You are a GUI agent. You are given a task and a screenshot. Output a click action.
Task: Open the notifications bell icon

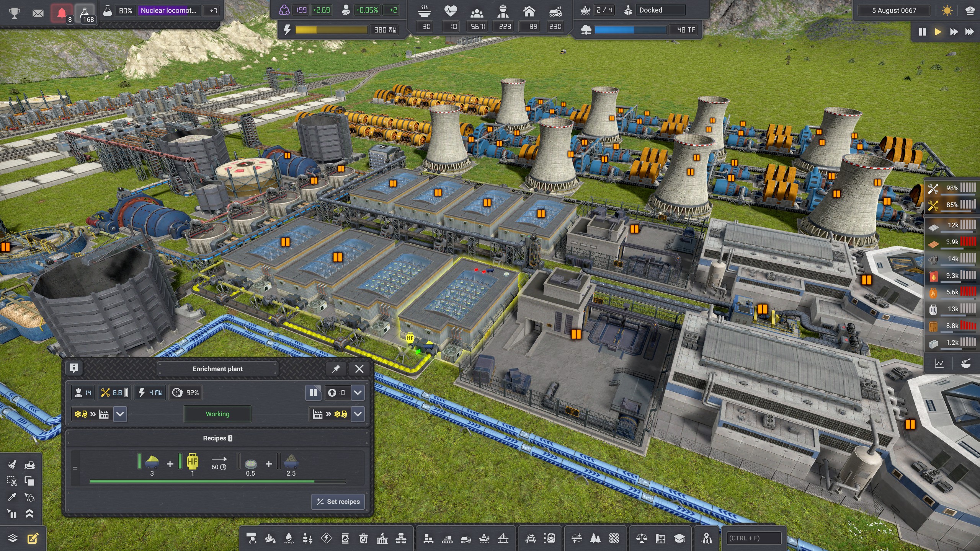(x=62, y=13)
